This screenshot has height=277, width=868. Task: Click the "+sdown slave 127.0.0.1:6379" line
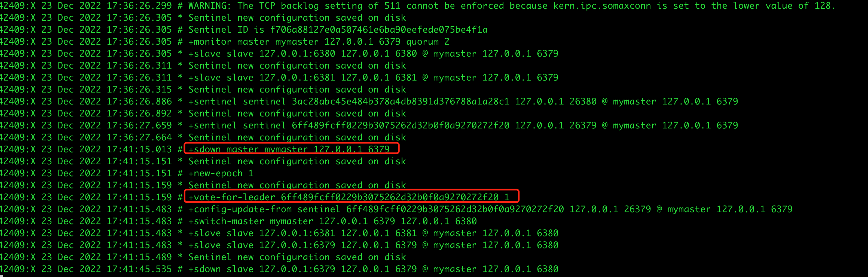[x=373, y=269]
